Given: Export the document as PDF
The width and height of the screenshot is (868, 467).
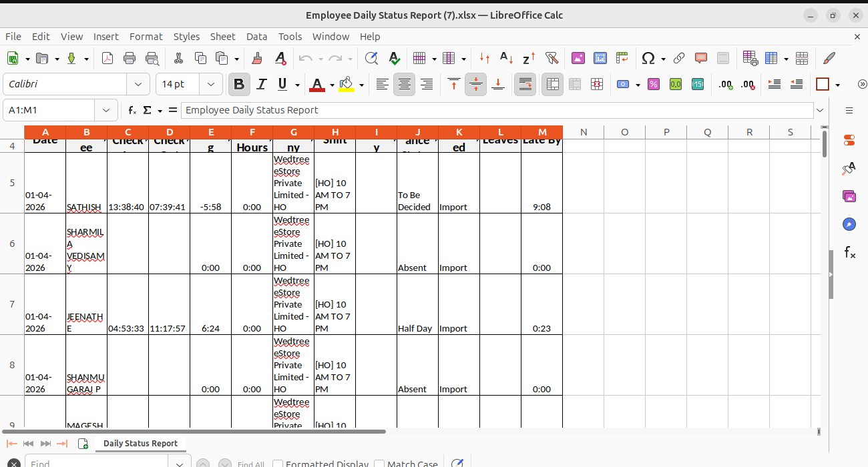Looking at the screenshot, I should pos(107,58).
